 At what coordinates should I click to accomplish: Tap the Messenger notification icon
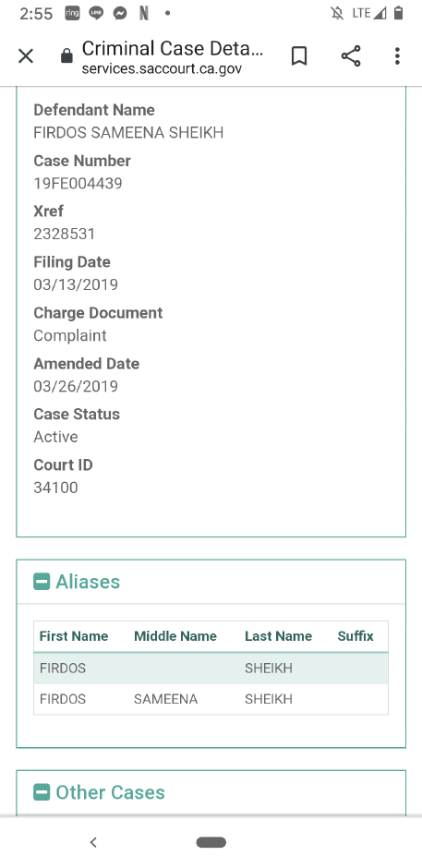click(120, 13)
